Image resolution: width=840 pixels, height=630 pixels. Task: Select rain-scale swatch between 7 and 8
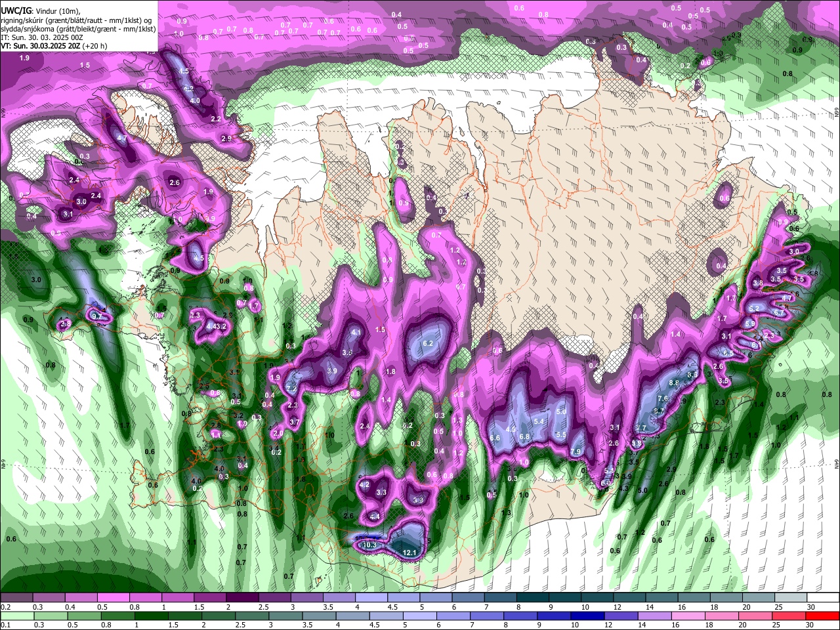tap(487, 616)
